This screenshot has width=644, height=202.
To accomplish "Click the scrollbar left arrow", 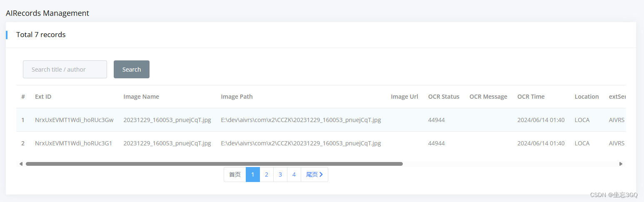I will 21,164.
